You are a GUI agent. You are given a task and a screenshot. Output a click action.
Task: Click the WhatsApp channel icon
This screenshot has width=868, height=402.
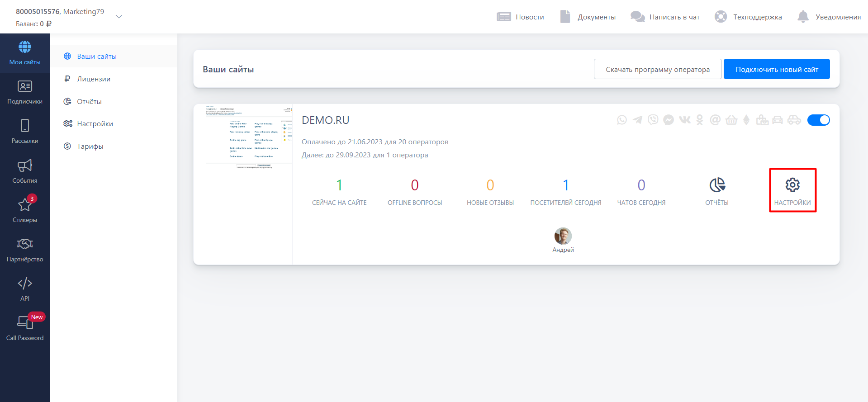click(622, 120)
